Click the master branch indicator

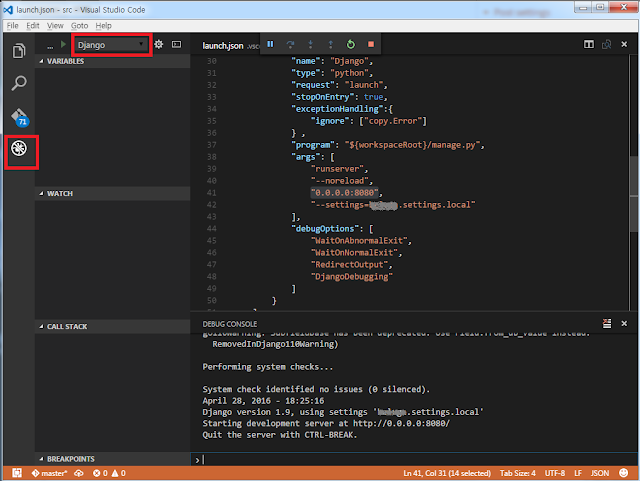pos(49,473)
